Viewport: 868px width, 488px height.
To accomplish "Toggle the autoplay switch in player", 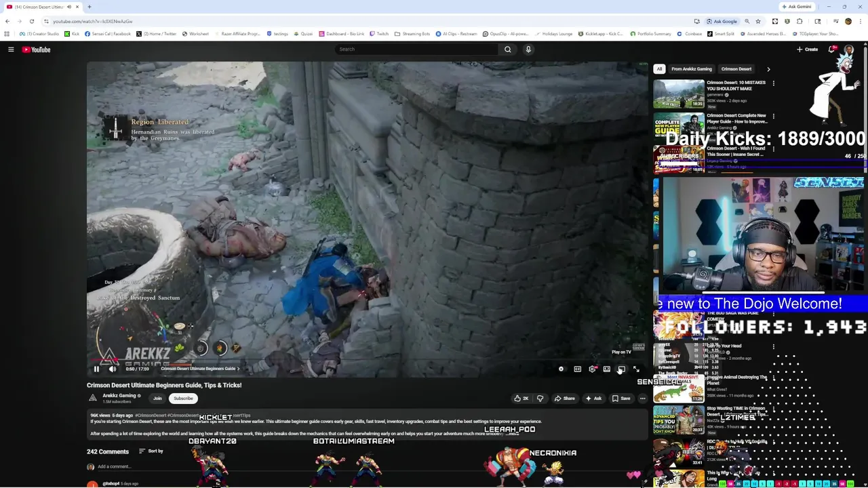I will (x=561, y=369).
